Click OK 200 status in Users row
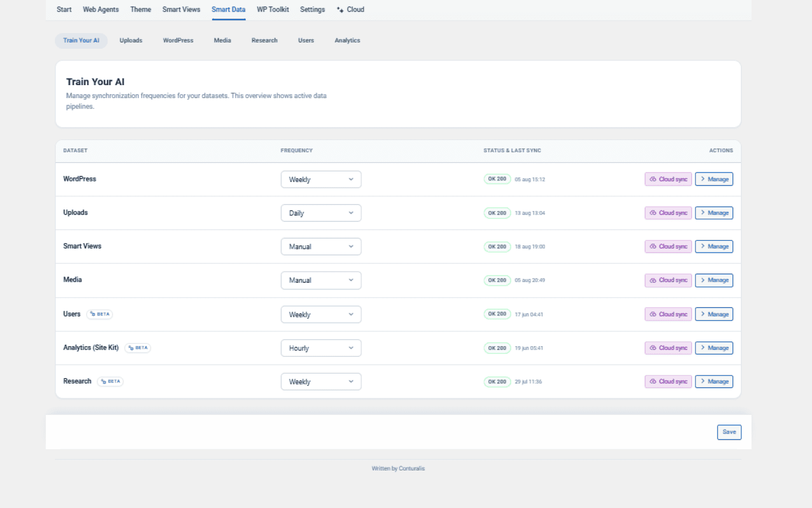Screen dimensions: 812x508 click(497, 314)
